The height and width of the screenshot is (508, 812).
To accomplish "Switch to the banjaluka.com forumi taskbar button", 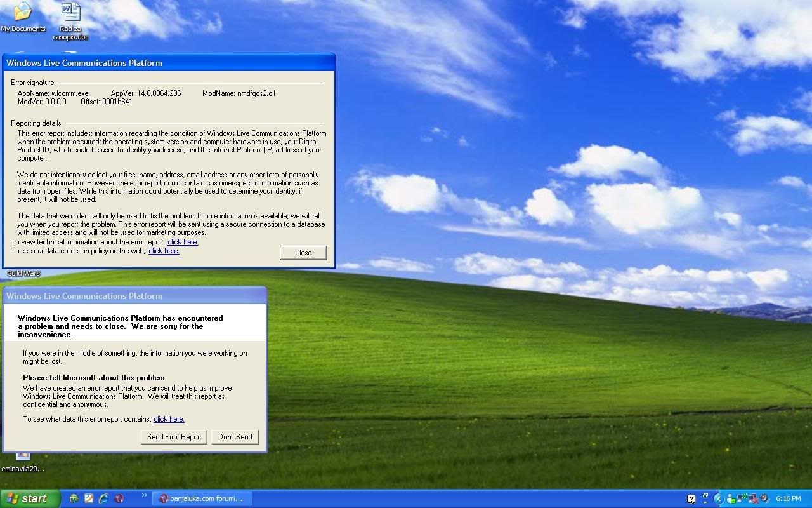I will point(202,498).
